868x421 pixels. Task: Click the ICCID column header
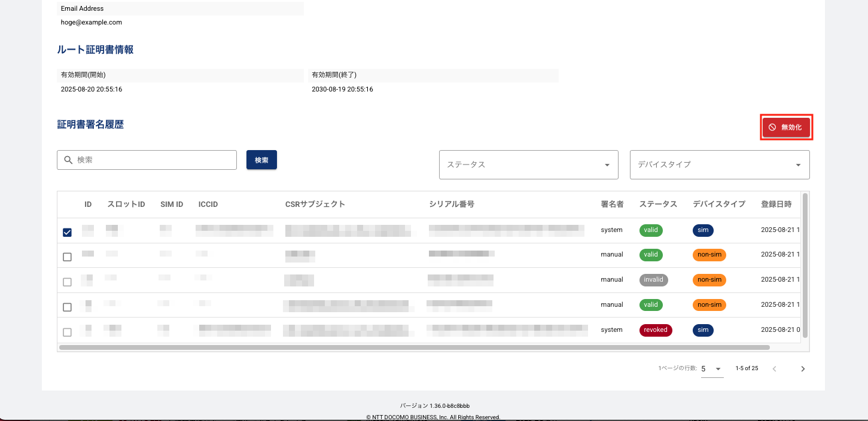tap(208, 205)
